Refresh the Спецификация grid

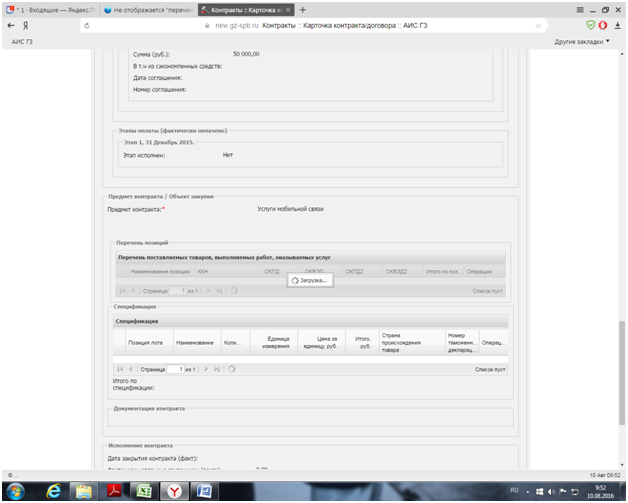231,369
